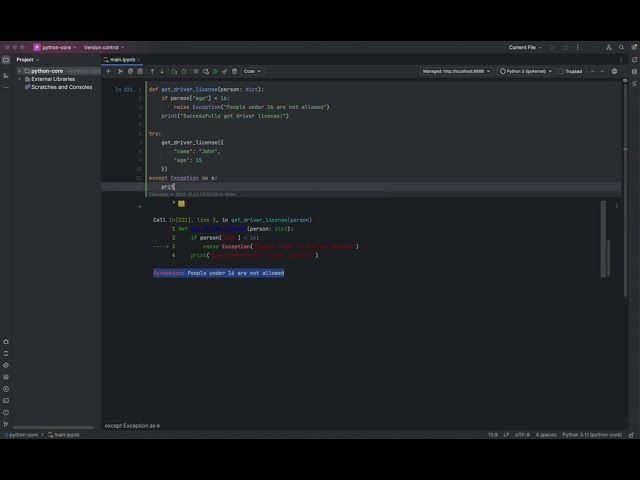Click the output area vertical scrollbar
640x480 pixels.
[603, 239]
